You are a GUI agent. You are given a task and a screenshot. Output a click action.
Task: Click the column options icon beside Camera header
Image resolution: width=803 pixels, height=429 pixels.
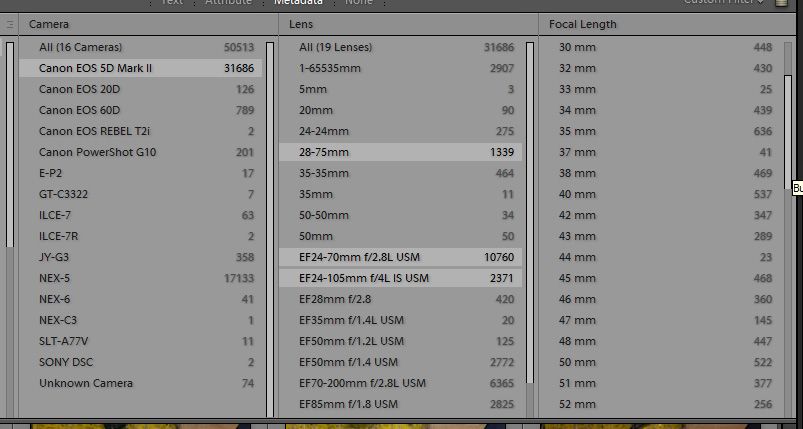pyautogui.click(x=9, y=24)
